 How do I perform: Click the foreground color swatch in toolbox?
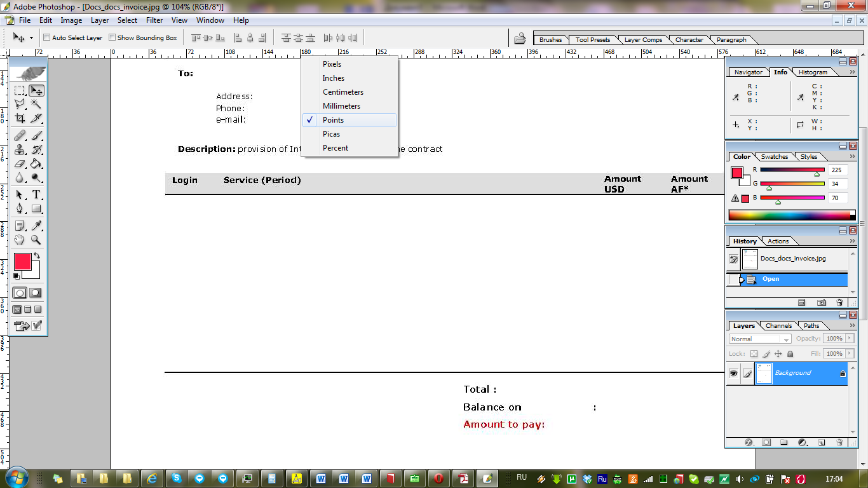pyautogui.click(x=22, y=262)
